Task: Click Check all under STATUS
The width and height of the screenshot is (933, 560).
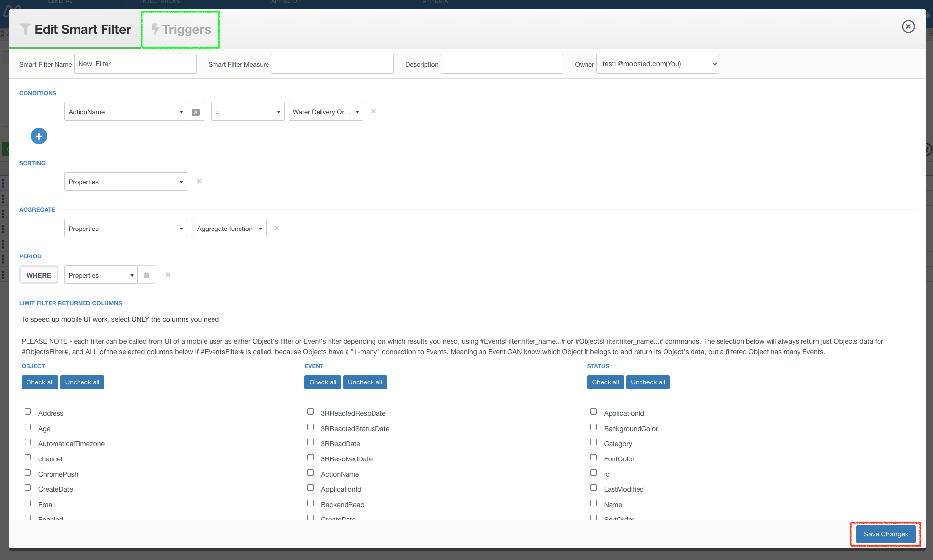Action: pyautogui.click(x=606, y=382)
